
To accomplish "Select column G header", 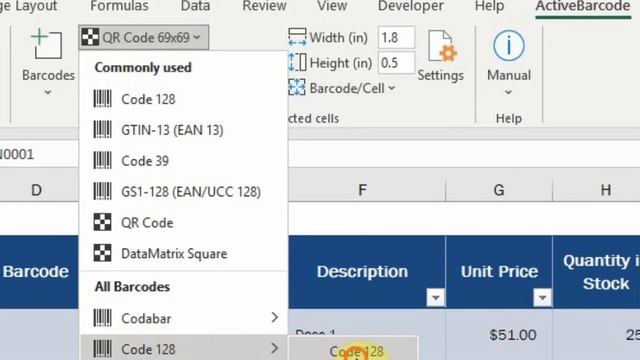I will coord(499,190).
